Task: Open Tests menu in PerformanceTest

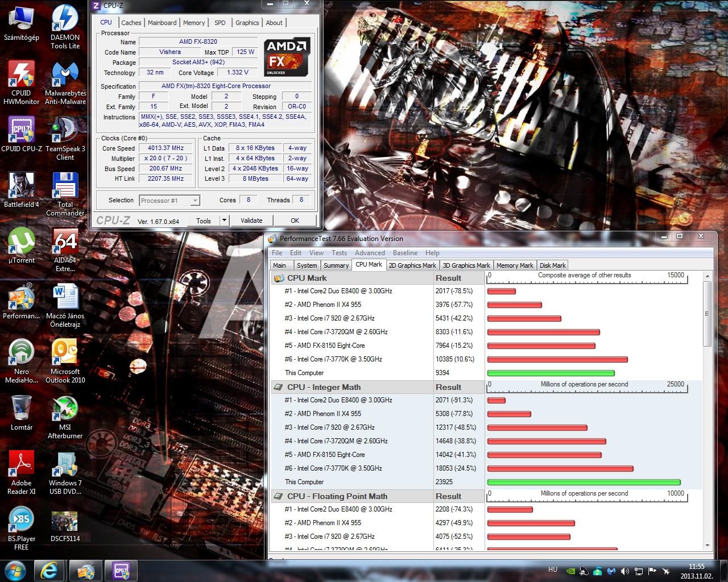Action: pos(339,253)
